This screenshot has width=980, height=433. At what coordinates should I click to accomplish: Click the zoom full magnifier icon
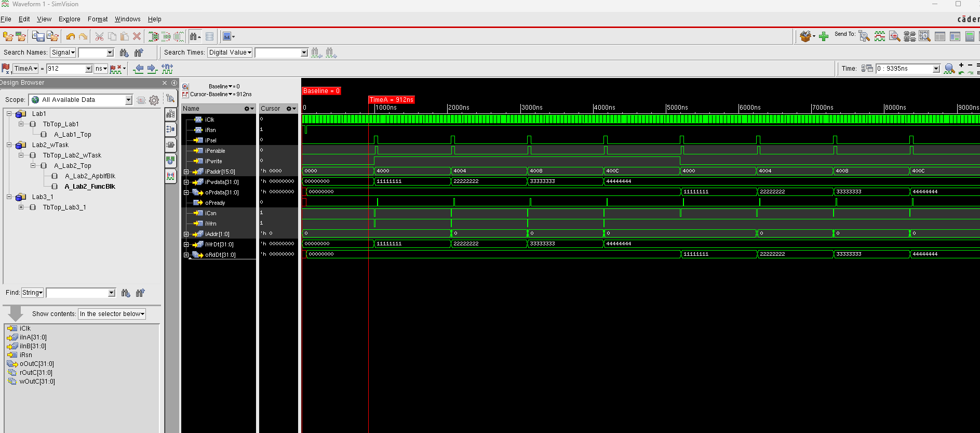pyautogui.click(x=949, y=69)
